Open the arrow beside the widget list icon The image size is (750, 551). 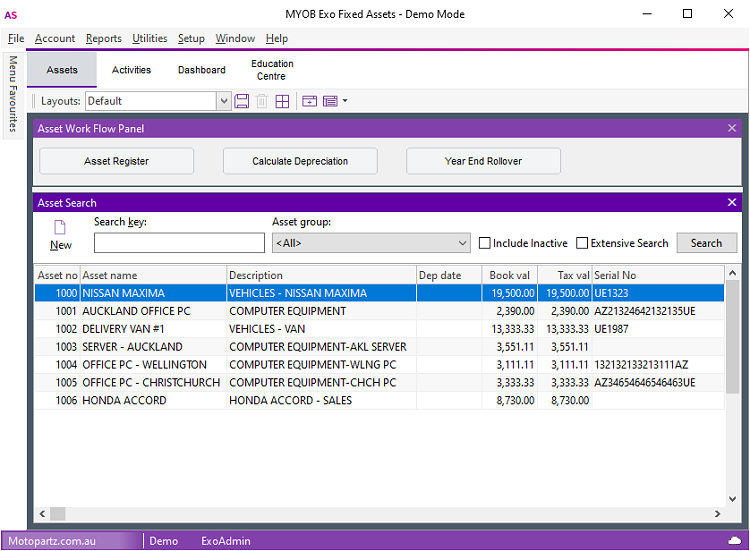(x=345, y=101)
